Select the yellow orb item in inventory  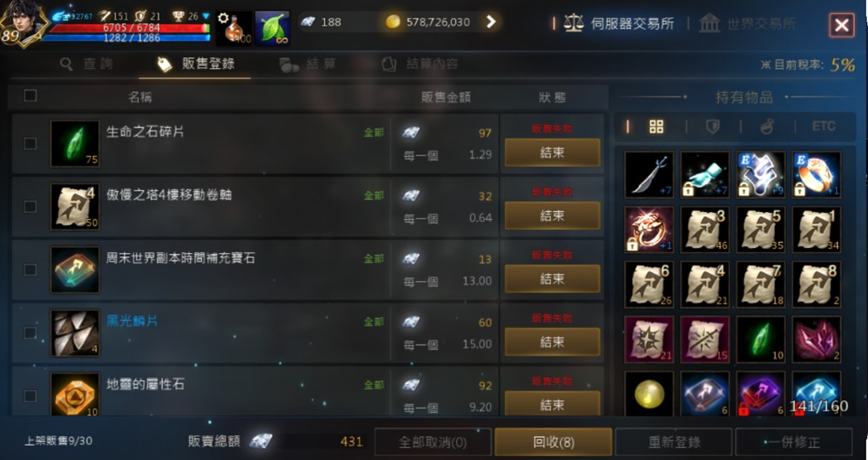pyautogui.click(x=649, y=394)
